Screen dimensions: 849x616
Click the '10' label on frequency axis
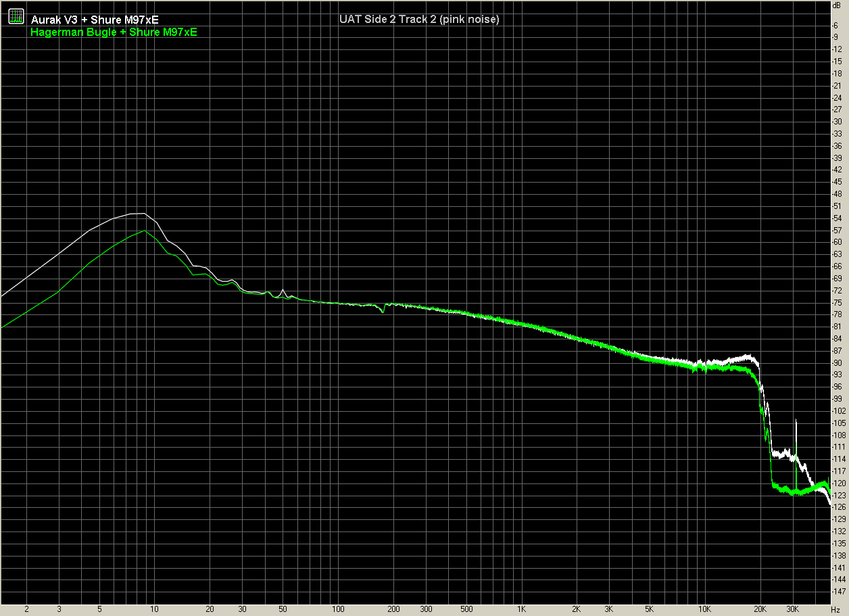pyautogui.click(x=154, y=609)
